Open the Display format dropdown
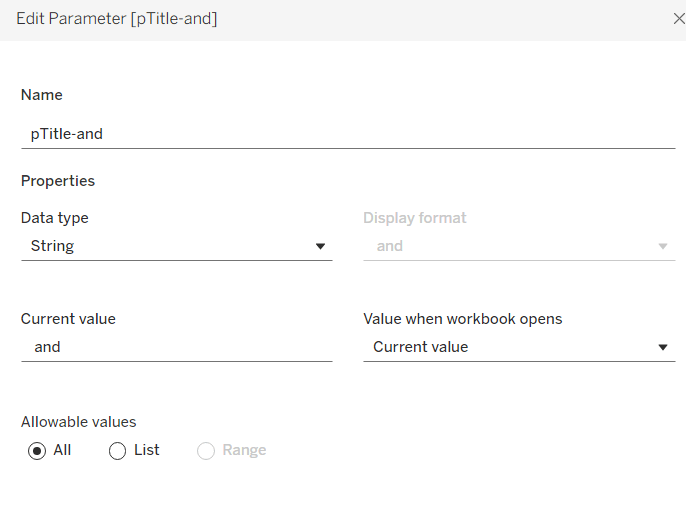The image size is (686, 523). coord(518,246)
